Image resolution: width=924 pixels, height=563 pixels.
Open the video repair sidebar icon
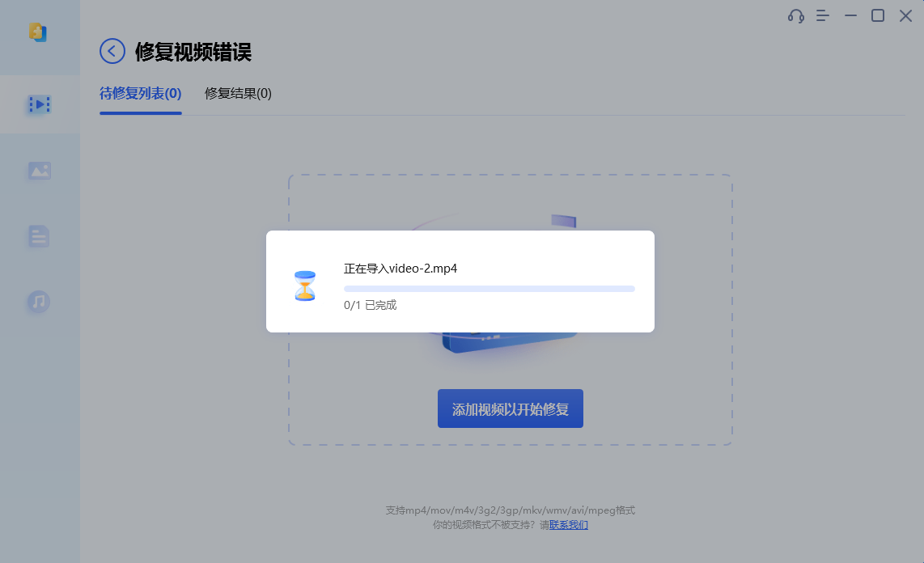[40, 104]
